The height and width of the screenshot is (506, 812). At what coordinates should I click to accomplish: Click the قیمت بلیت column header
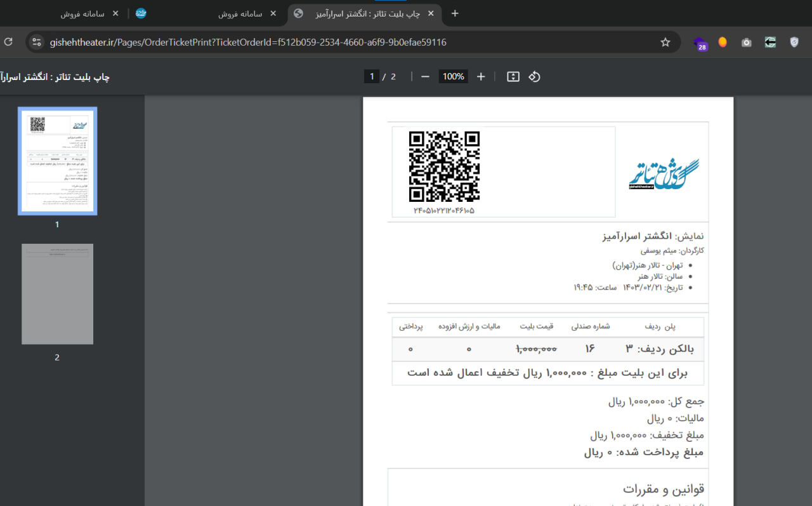tap(537, 327)
